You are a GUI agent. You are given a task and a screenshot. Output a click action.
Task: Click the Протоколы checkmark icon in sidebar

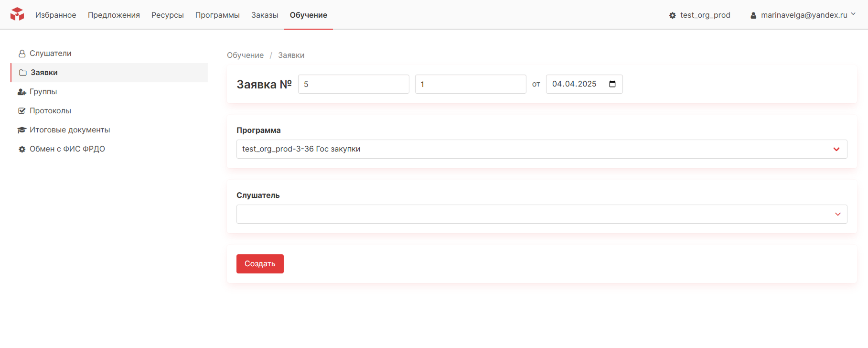click(x=22, y=111)
